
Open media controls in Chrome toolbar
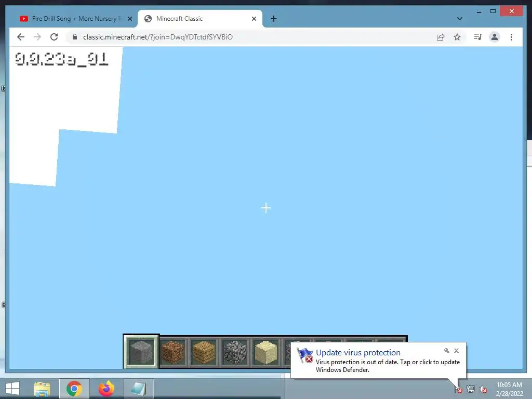click(478, 37)
